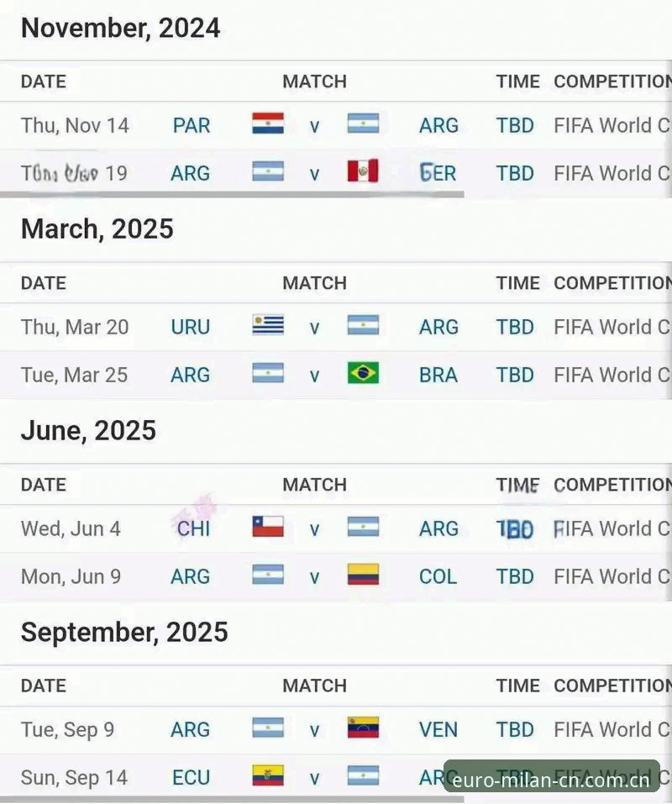The image size is (672, 804).
Task: Click the Argentina flag in the Nov 14 match
Action: click(363, 123)
